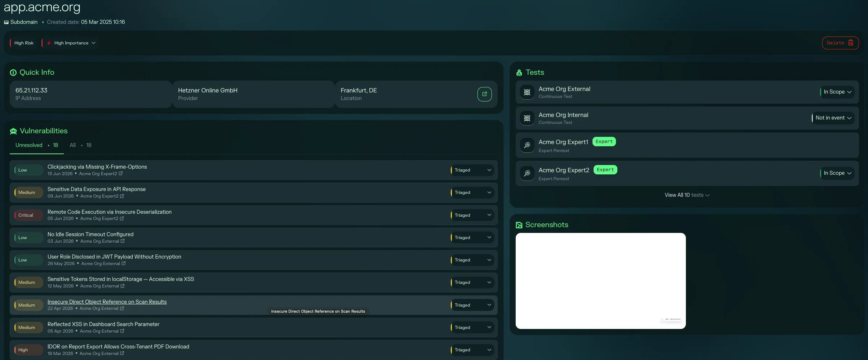Click Acme Org Internal test name
Screen dimensions: 868x360
click(563, 115)
